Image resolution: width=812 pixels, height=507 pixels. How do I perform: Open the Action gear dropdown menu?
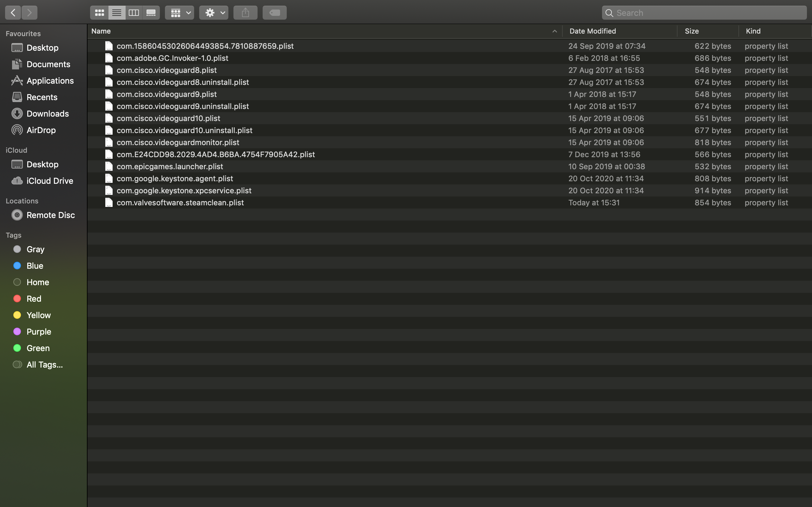(x=214, y=13)
